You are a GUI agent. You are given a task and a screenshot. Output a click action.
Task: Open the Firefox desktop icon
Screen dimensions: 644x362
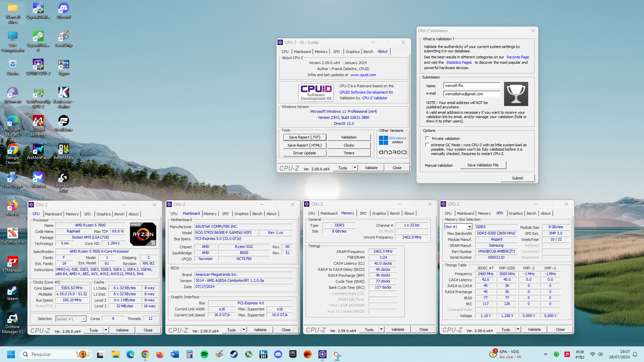click(x=13, y=208)
